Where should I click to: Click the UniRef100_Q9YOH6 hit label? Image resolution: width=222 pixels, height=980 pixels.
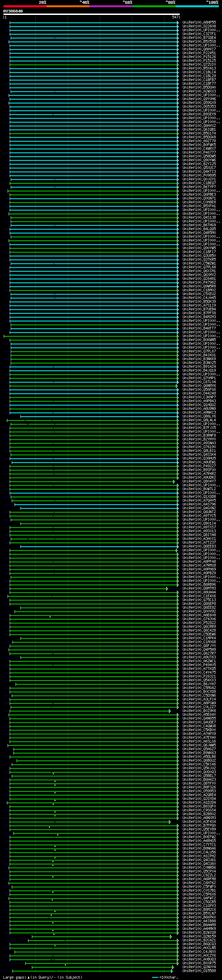pyautogui.click(x=199, y=99)
